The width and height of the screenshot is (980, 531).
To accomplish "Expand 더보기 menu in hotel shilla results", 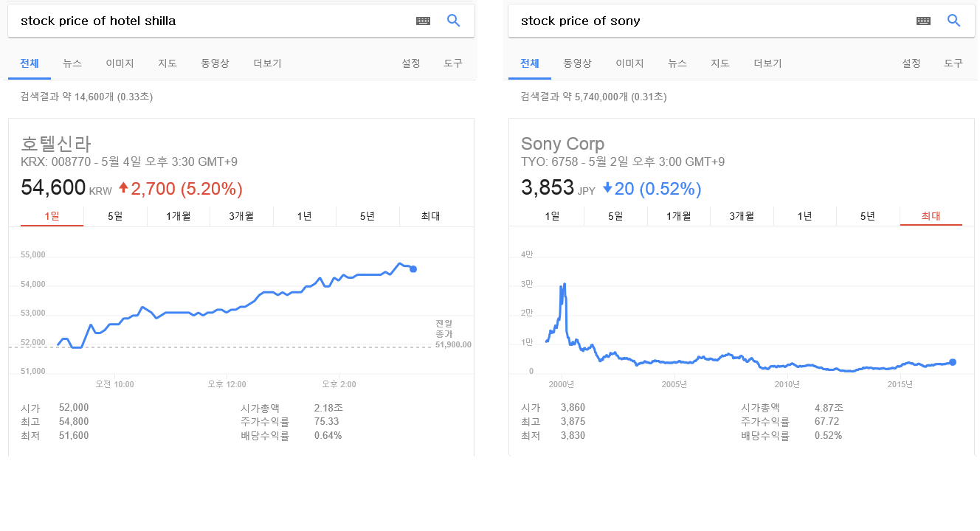I will point(267,63).
